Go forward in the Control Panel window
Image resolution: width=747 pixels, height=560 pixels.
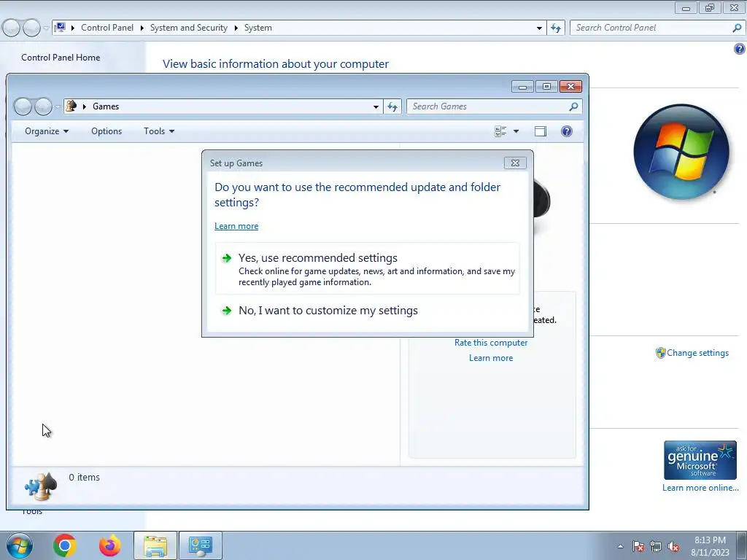point(31,28)
